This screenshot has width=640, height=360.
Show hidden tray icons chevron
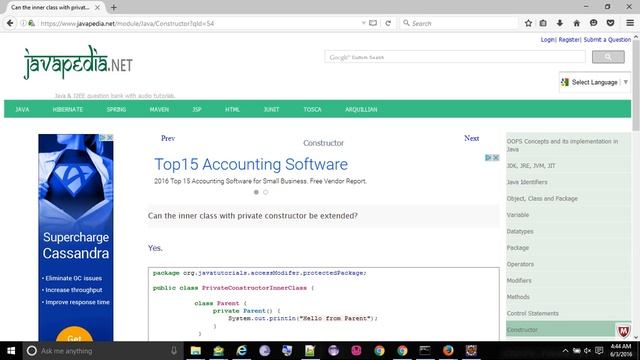tap(565, 351)
